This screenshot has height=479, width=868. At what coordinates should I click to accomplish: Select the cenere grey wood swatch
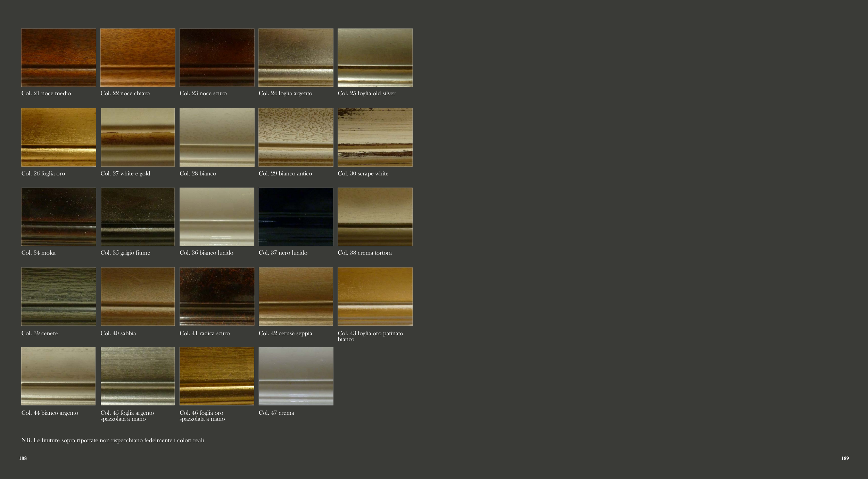[58, 296]
